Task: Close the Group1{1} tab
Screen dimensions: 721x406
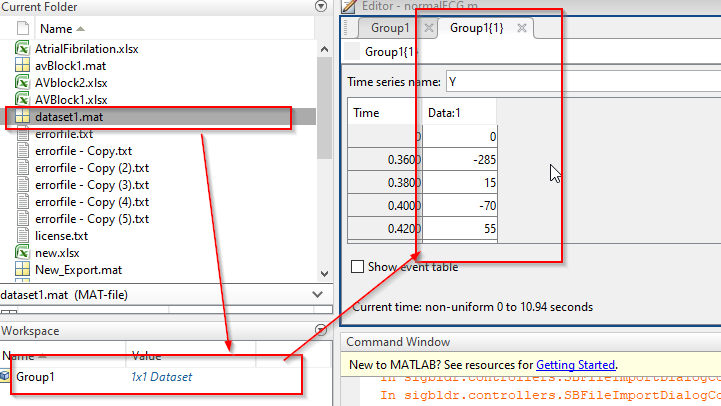Action: pyautogui.click(x=521, y=28)
